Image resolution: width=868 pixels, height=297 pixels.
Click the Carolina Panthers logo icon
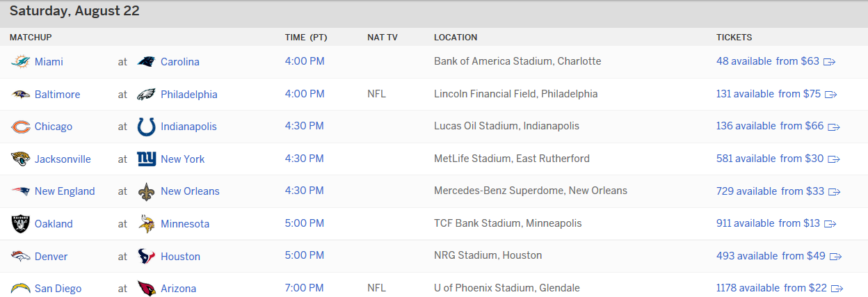(x=146, y=62)
